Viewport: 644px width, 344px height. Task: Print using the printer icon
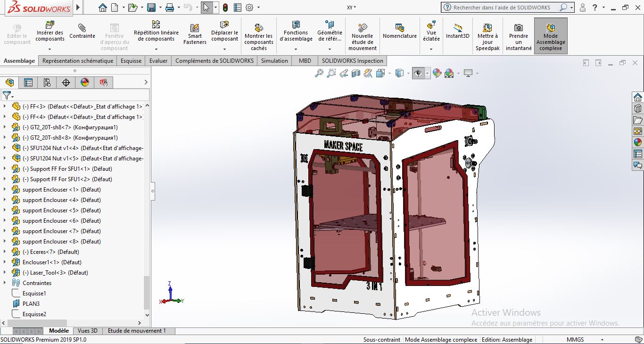click(x=170, y=8)
